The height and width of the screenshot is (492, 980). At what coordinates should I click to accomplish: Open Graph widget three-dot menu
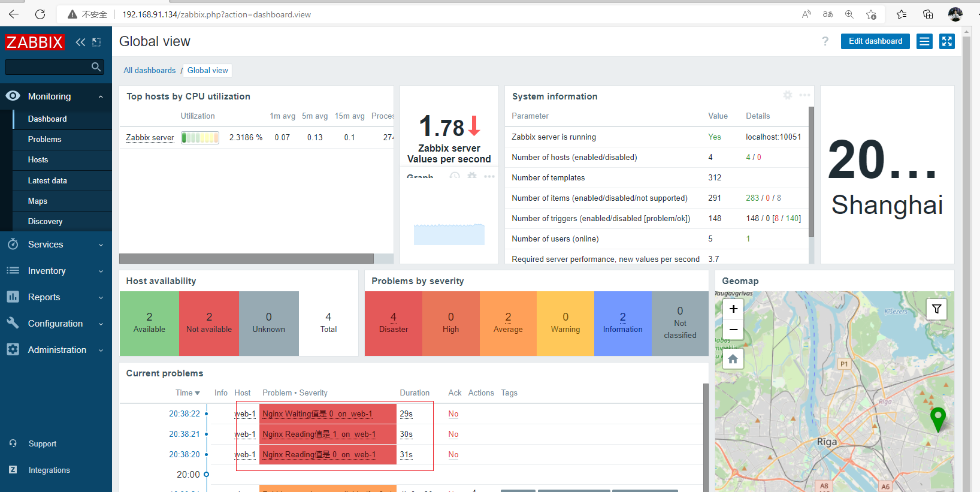[489, 176]
